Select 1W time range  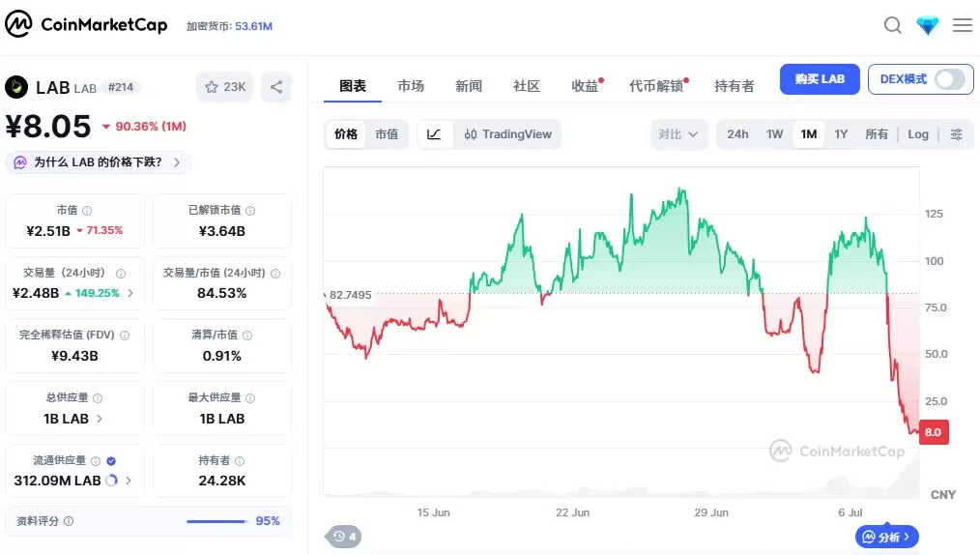point(774,134)
